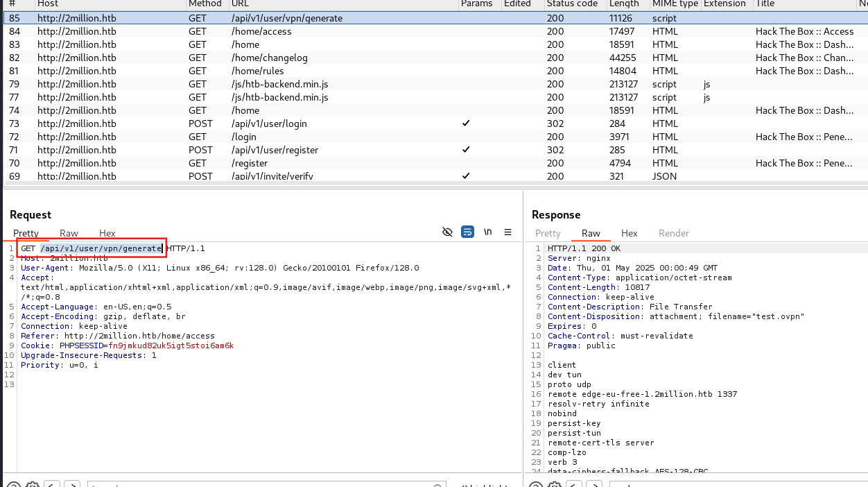The height and width of the screenshot is (487, 868).
Task: Open the Request panel hamburger menu
Action: (507, 232)
